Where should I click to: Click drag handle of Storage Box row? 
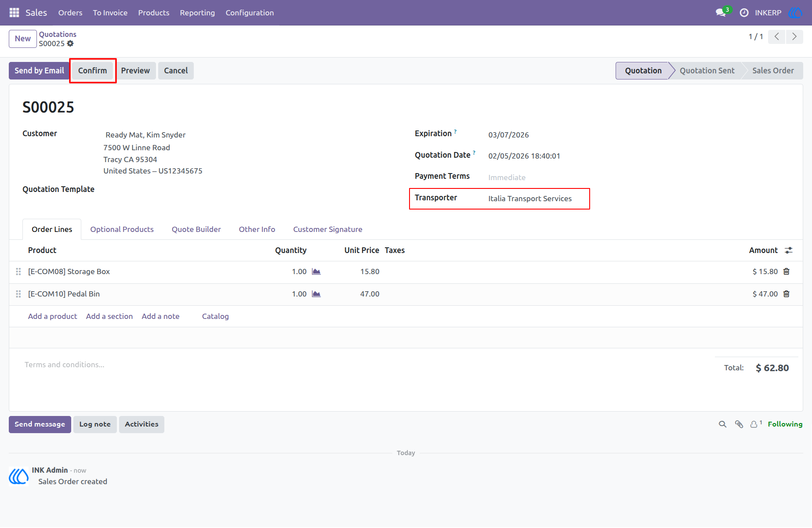tap(18, 271)
